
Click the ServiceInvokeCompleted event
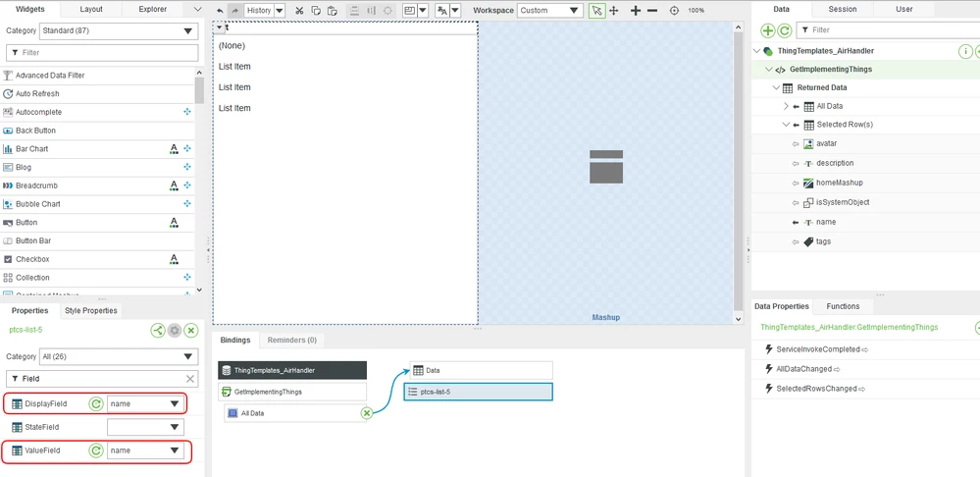[817, 349]
